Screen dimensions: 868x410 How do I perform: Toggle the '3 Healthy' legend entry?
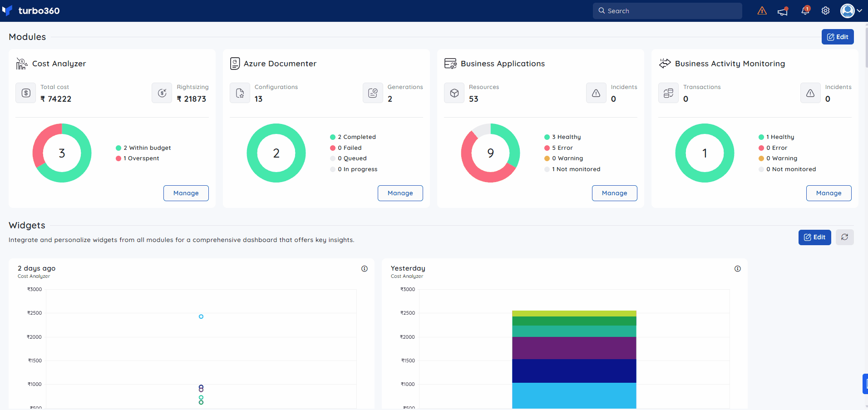pos(563,137)
